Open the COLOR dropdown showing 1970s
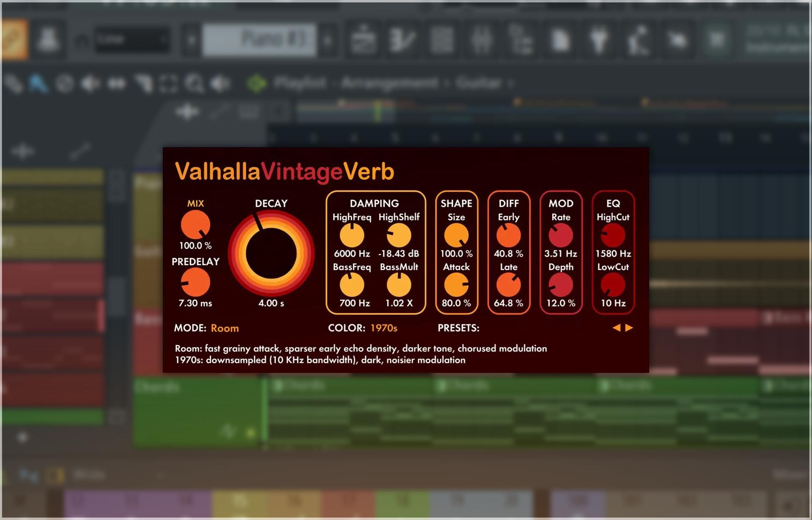The height and width of the screenshot is (520, 812). click(x=384, y=328)
